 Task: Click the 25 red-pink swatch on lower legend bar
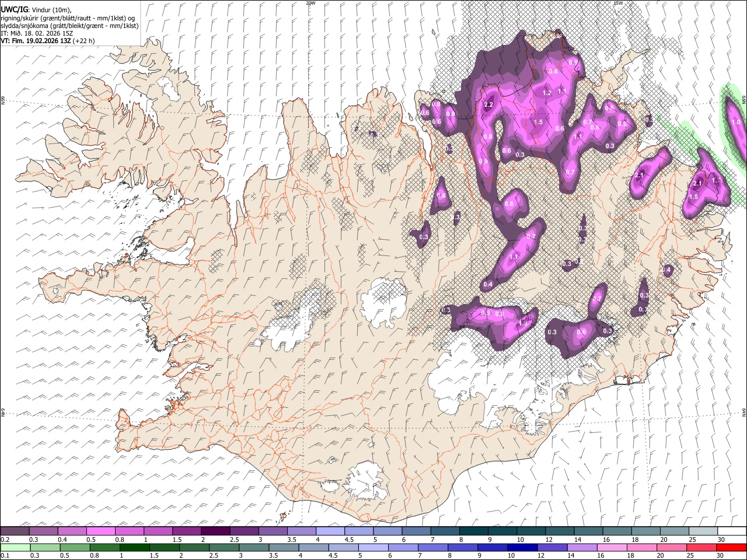pos(701,547)
